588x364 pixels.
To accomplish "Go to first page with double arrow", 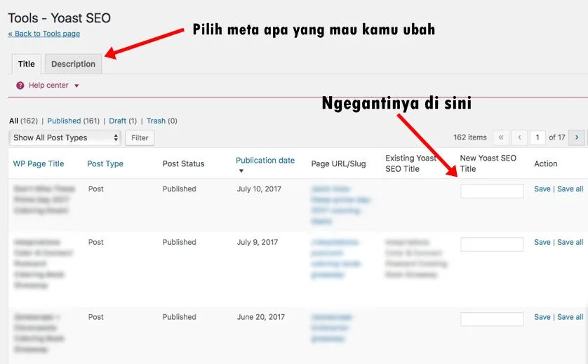I will coord(501,137).
